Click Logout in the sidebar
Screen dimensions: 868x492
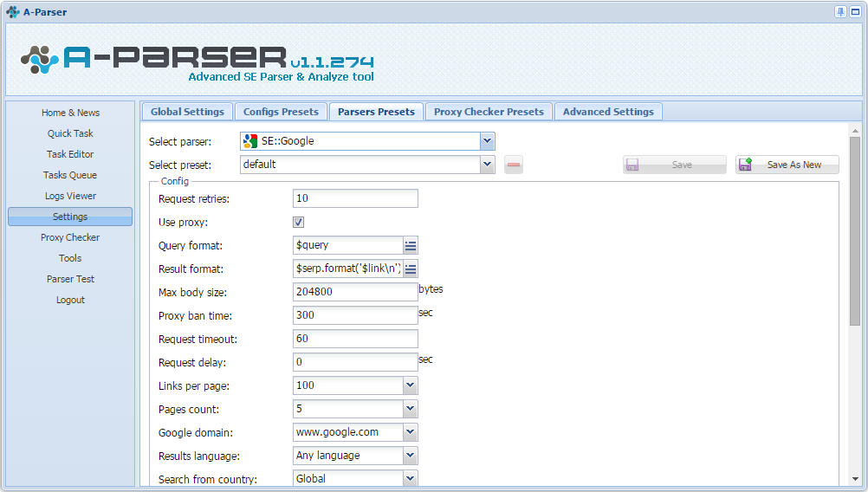pos(70,300)
